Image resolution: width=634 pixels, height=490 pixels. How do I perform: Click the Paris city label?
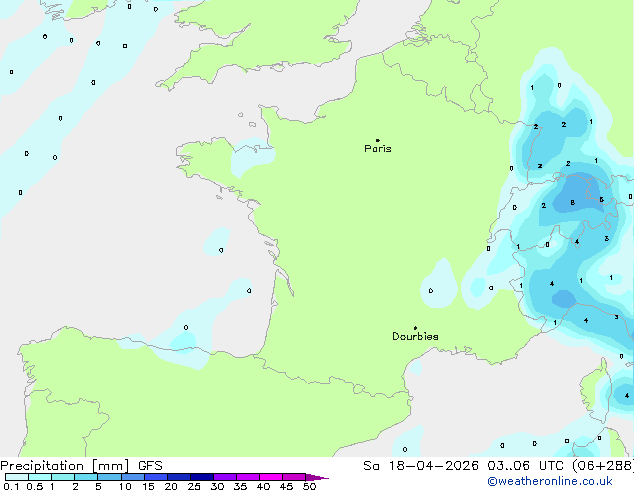coord(378,149)
